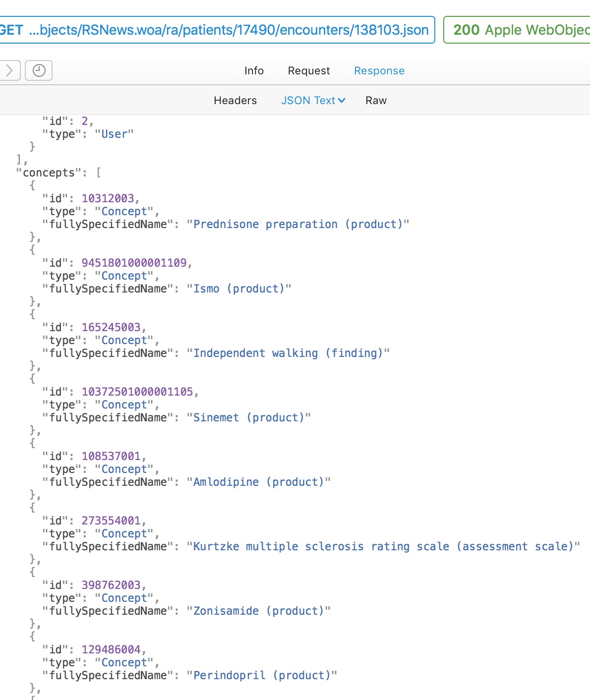Screen dimensions: 590x700
Task: Click the Prednisone preparation (product) value
Action: [x=297, y=225]
